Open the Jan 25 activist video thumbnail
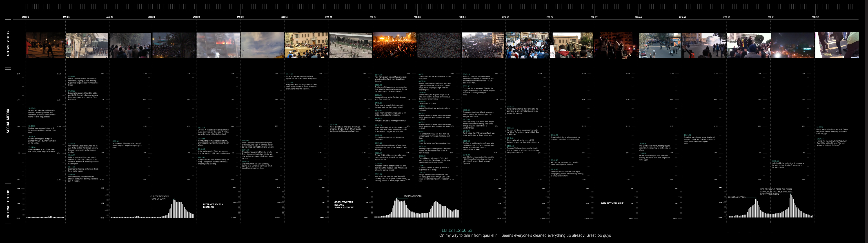 (x=45, y=45)
